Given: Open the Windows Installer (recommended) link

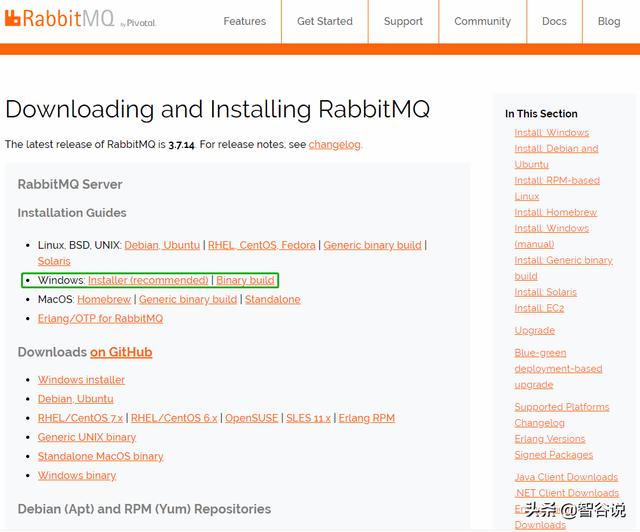Looking at the screenshot, I should pyautogui.click(x=148, y=280).
